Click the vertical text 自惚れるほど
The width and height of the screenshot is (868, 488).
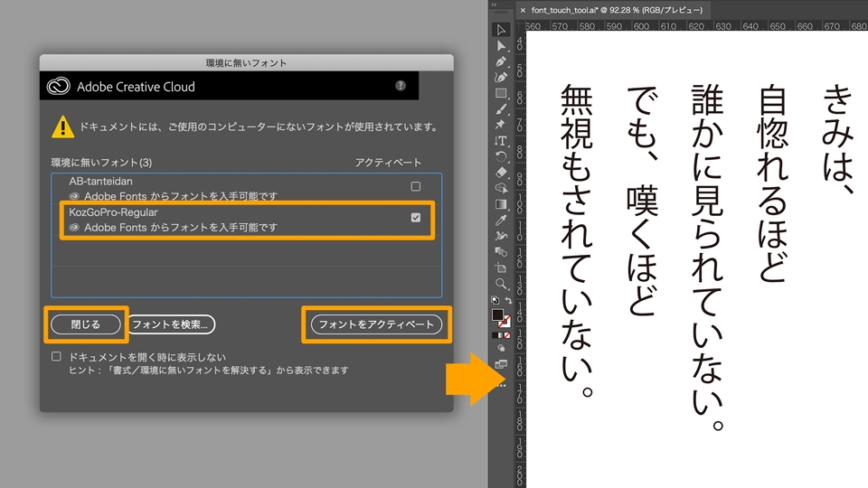(773, 183)
